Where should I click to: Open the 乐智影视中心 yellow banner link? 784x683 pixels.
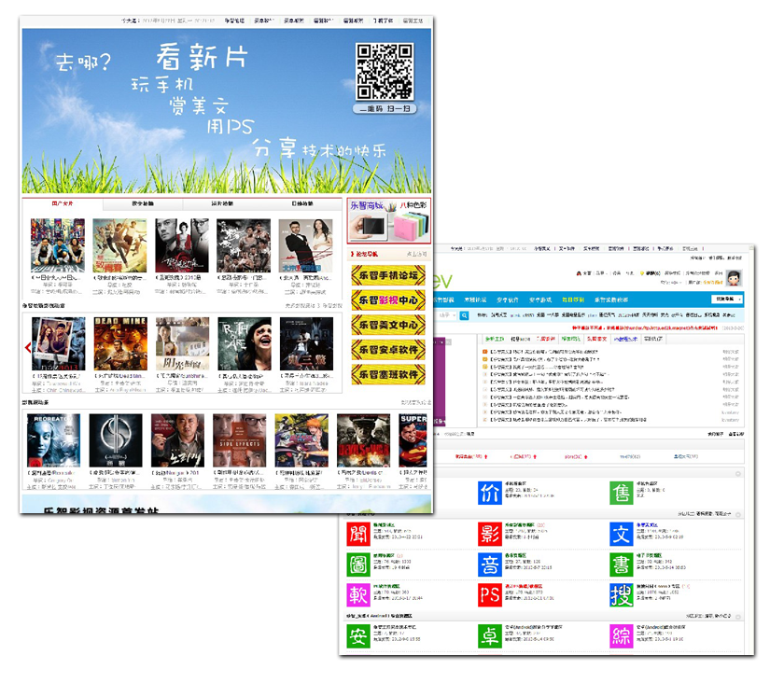click(x=387, y=300)
